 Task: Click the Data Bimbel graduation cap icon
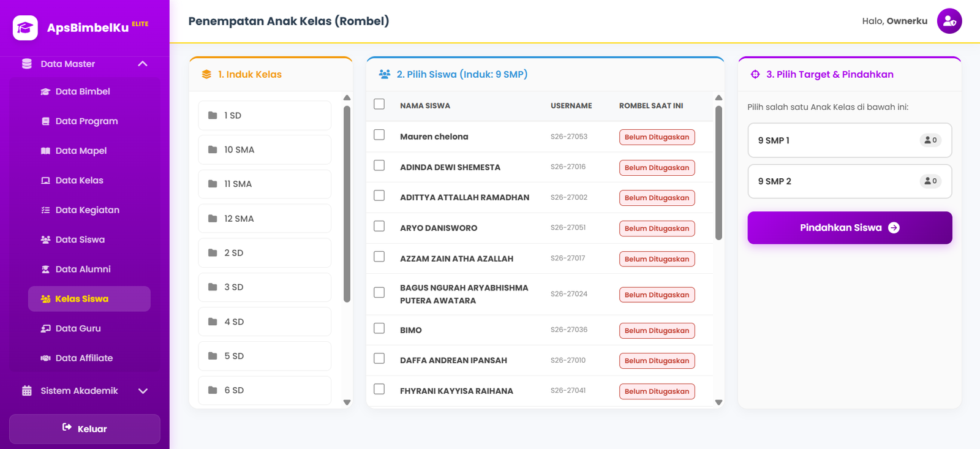[45, 92]
